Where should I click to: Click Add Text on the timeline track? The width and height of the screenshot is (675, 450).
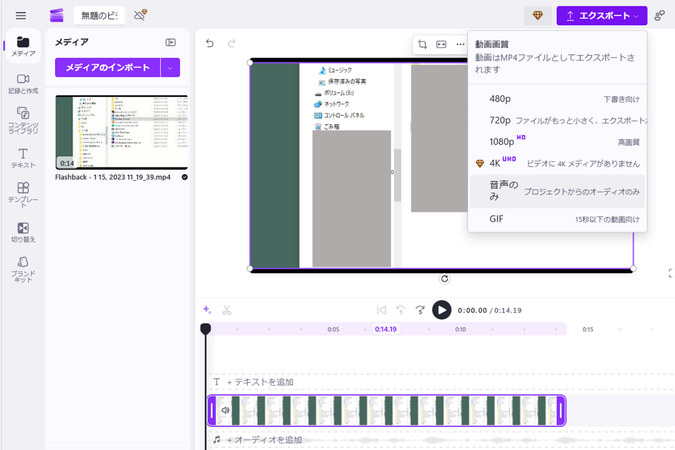260,382
